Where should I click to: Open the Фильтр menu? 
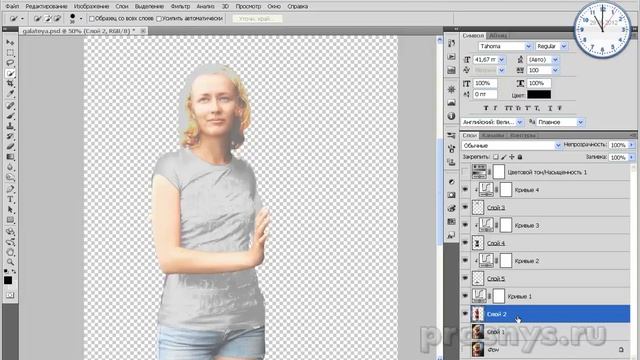click(x=180, y=7)
